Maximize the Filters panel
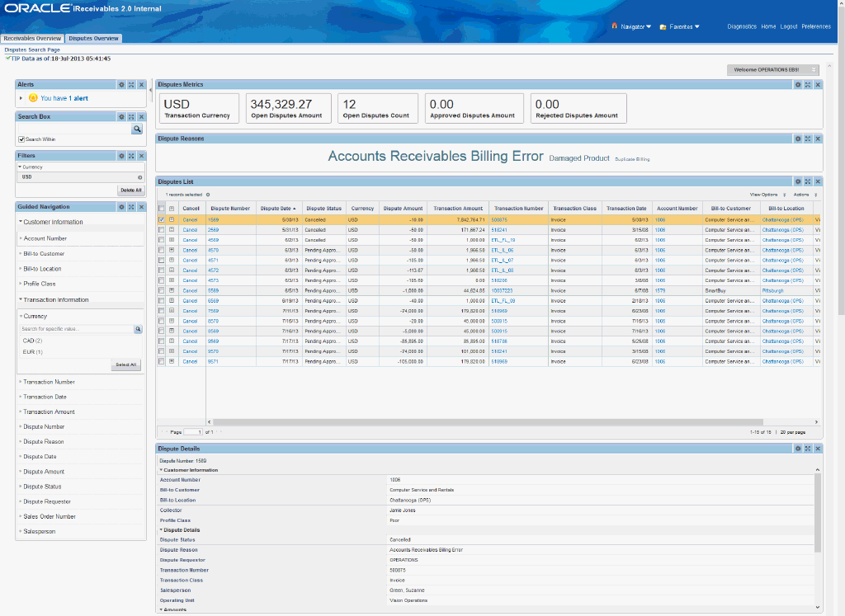This screenshot has height=616, width=845. point(131,156)
